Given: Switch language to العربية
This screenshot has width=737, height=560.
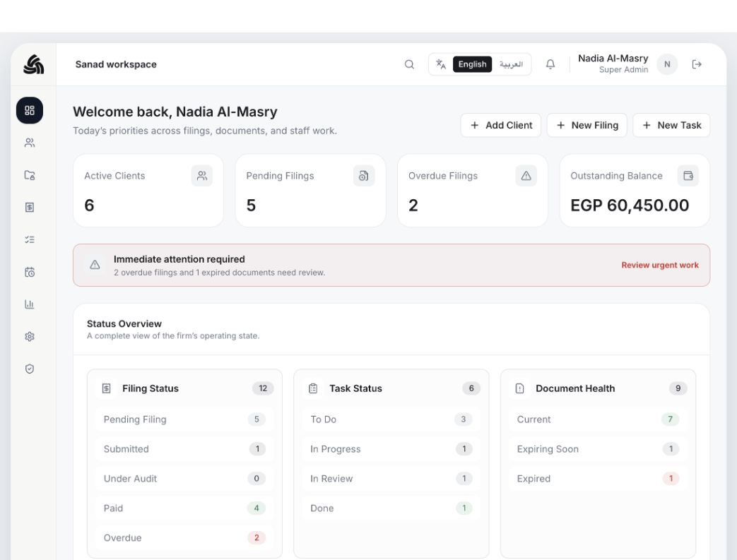Looking at the screenshot, I should point(511,64).
